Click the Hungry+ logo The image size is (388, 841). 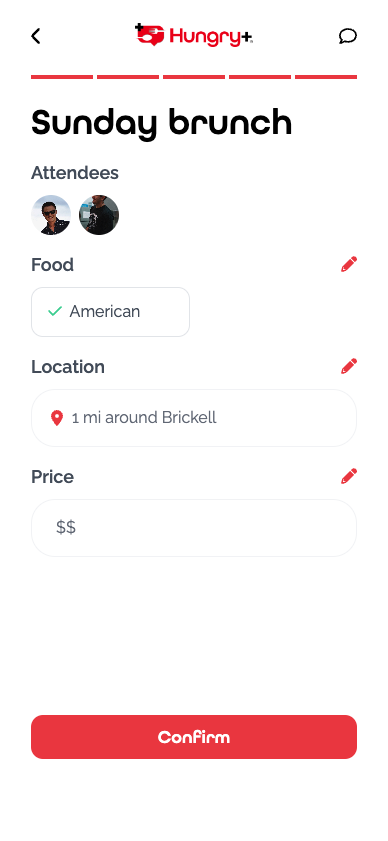point(194,35)
